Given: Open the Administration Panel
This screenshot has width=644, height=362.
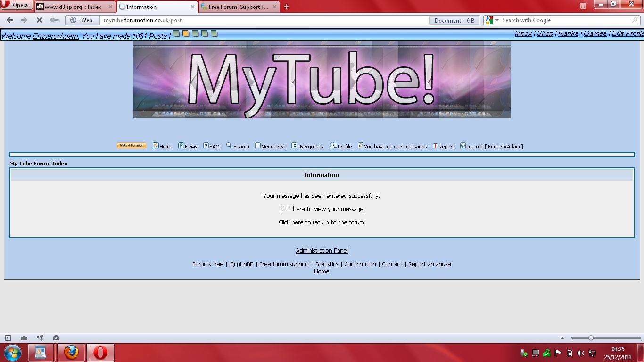Looking at the screenshot, I should (322, 251).
